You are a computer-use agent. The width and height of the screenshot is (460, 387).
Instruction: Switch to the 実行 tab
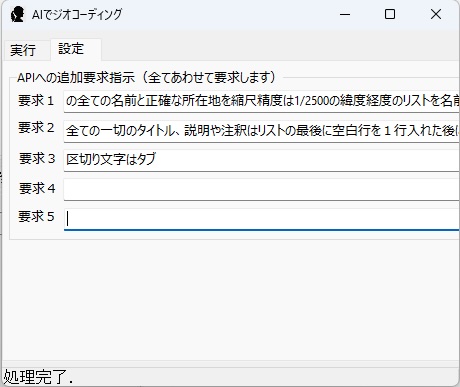coord(23,50)
